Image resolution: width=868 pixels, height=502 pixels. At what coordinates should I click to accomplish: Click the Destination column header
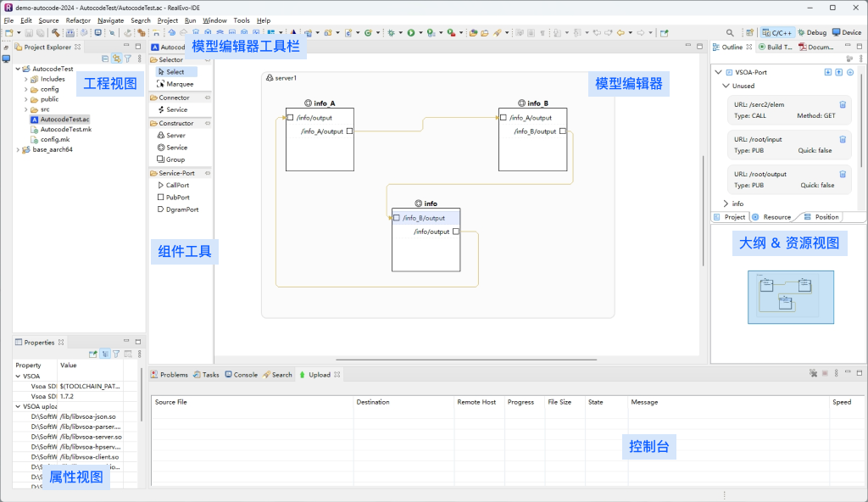point(403,402)
